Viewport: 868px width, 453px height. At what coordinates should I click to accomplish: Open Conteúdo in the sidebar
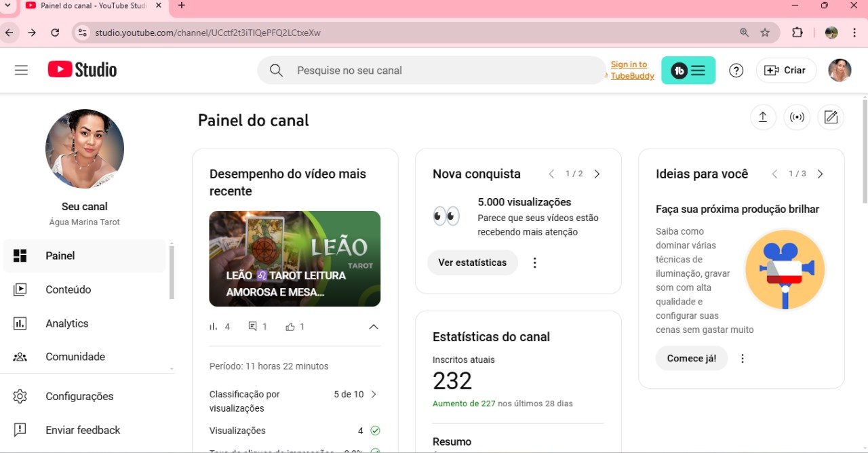pyautogui.click(x=84, y=290)
